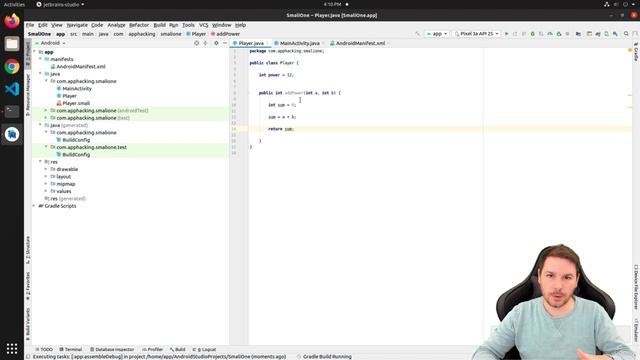640x360 pixels.
Task: Click Gradle Build Running status text
Action: pos(327,357)
